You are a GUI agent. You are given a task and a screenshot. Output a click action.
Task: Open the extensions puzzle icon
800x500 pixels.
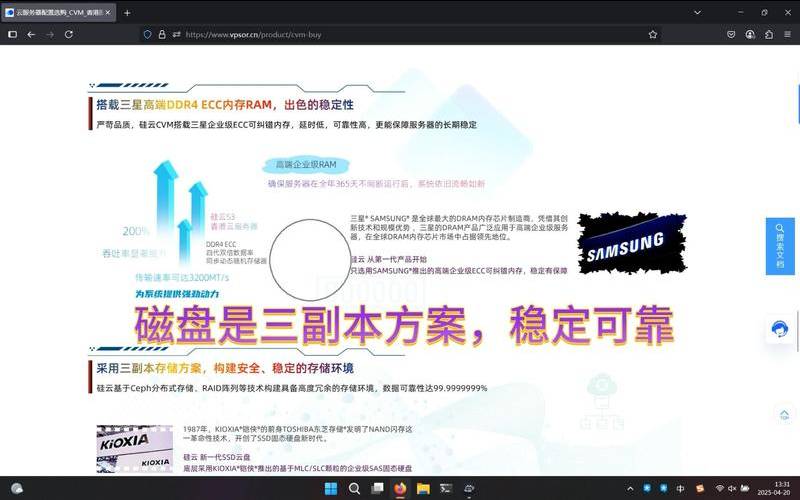tap(769, 34)
